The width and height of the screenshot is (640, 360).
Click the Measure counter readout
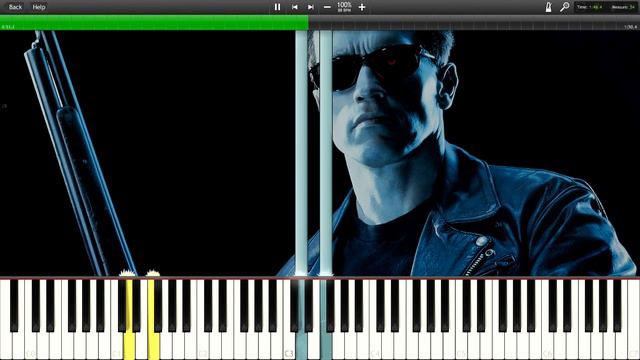coord(623,7)
